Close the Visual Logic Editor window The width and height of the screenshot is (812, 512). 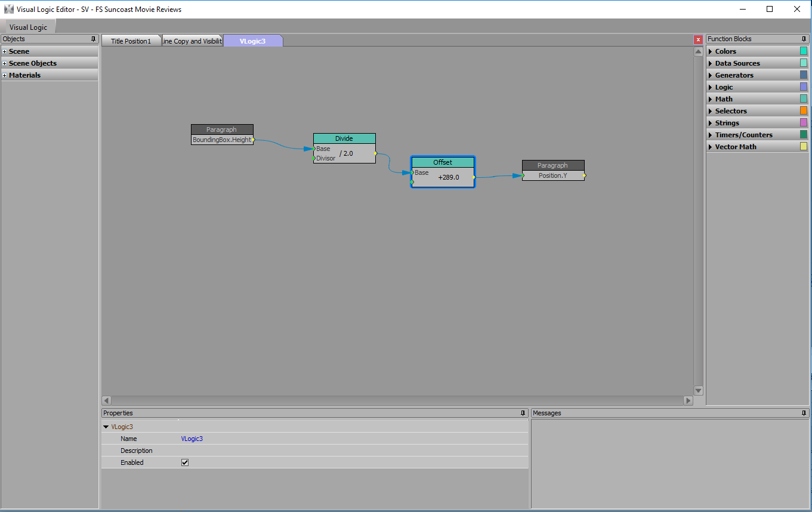click(x=797, y=9)
